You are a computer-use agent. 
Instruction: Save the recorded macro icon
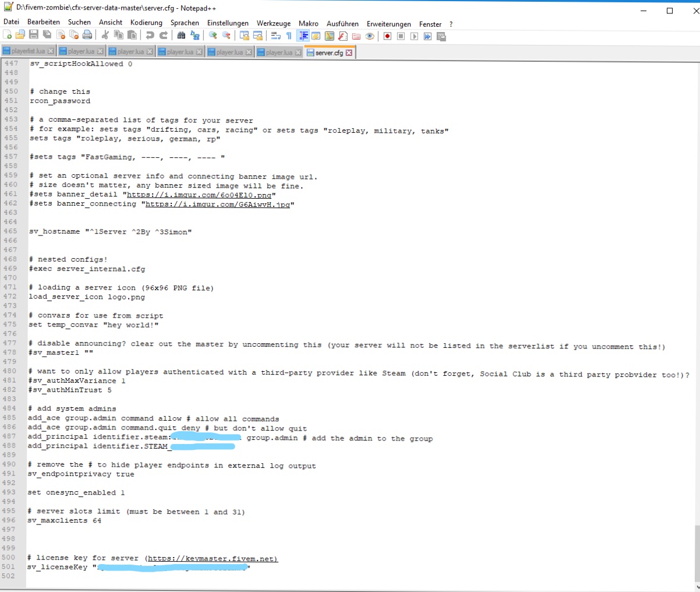pos(441,36)
